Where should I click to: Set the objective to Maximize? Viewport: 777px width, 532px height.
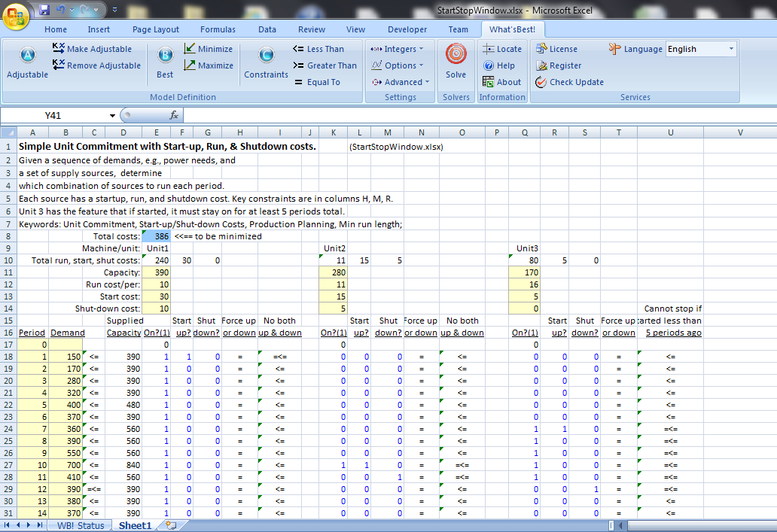[209, 65]
